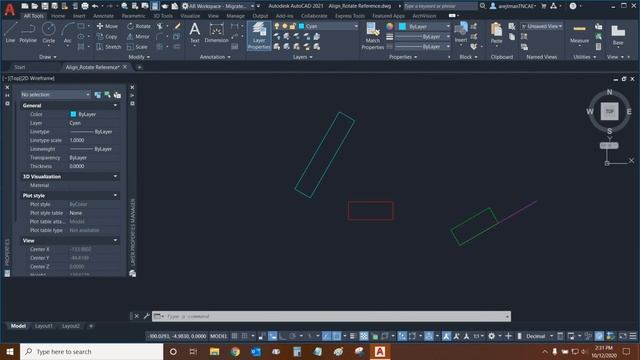This screenshot has height=360, width=640.
Task: Click the Paste clipboard button
Action: (496, 33)
